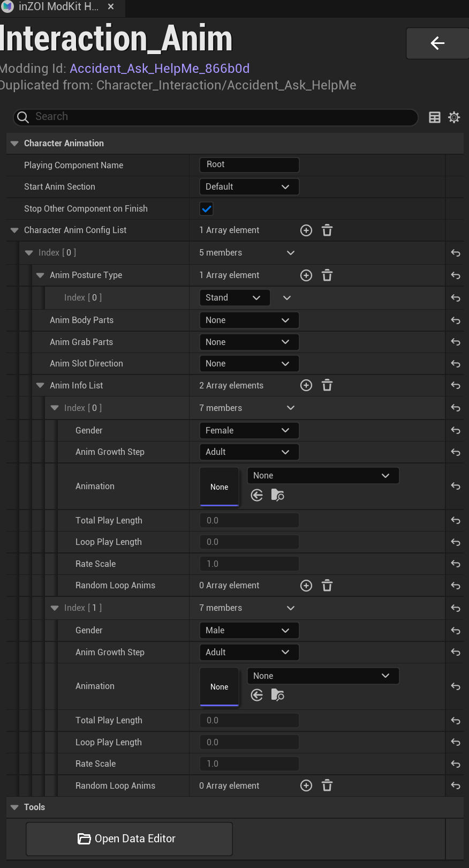The height and width of the screenshot is (868, 469).
Task: Open the settings gear next to search
Action: coord(454,117)
